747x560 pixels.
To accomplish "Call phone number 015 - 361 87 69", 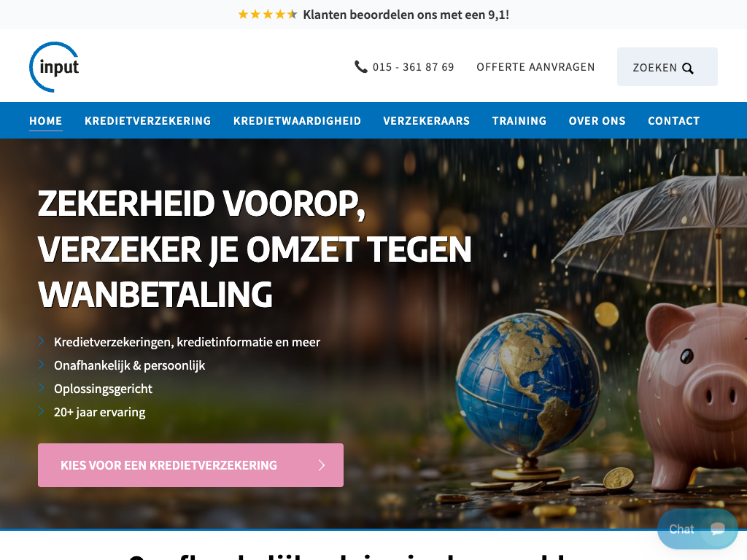I will pyautogui.click(x=413, y=67).
